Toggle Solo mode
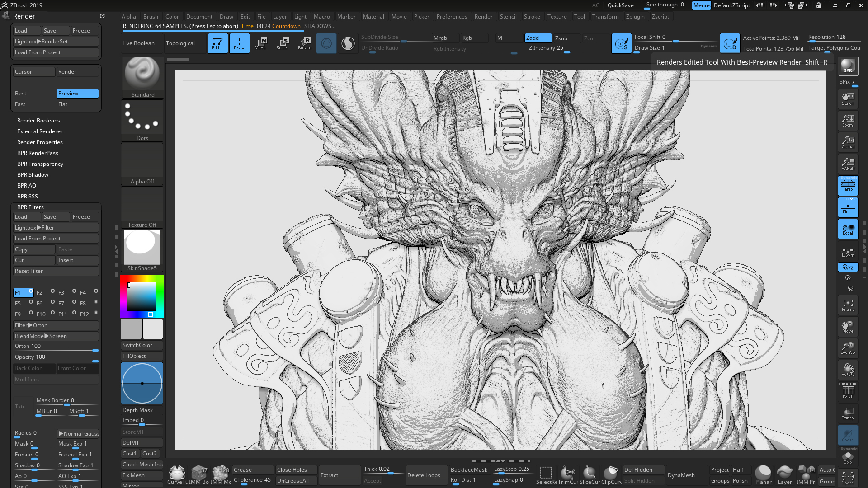This screenshot has height=488, width=868. click(x=848, y=457)
